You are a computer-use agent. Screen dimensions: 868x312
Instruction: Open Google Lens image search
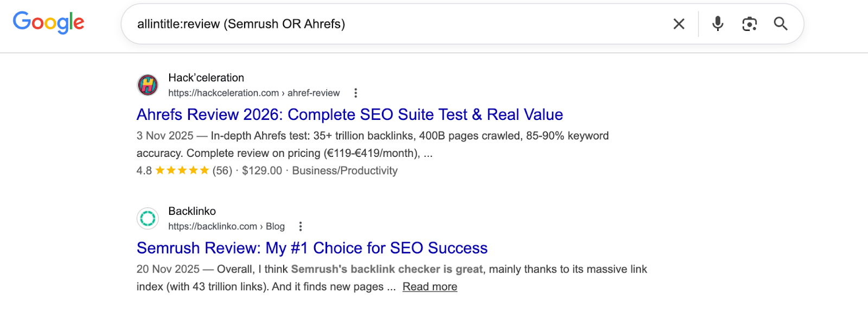point(749,24)
